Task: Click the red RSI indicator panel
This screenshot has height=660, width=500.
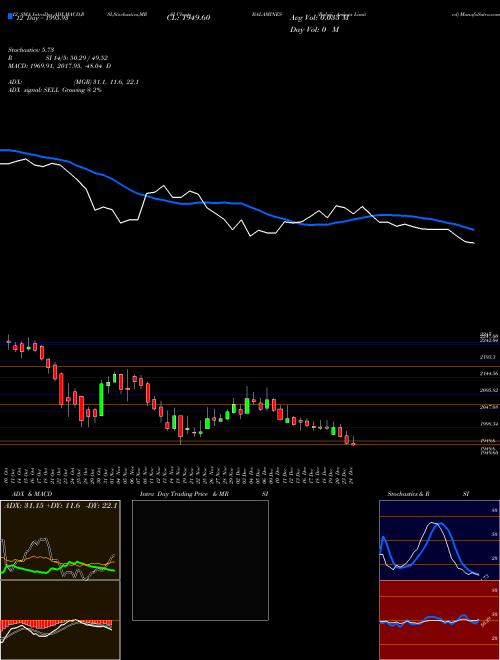Action: (439, 620)
